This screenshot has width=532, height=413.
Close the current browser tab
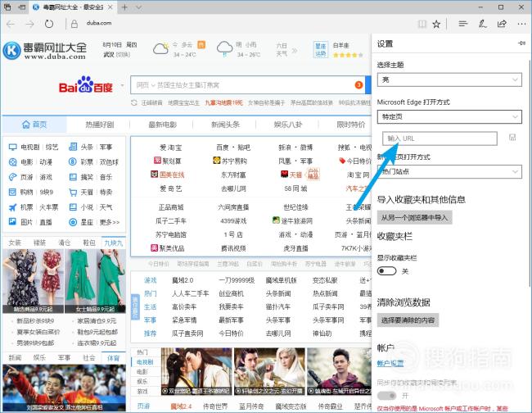coord(110,7)
